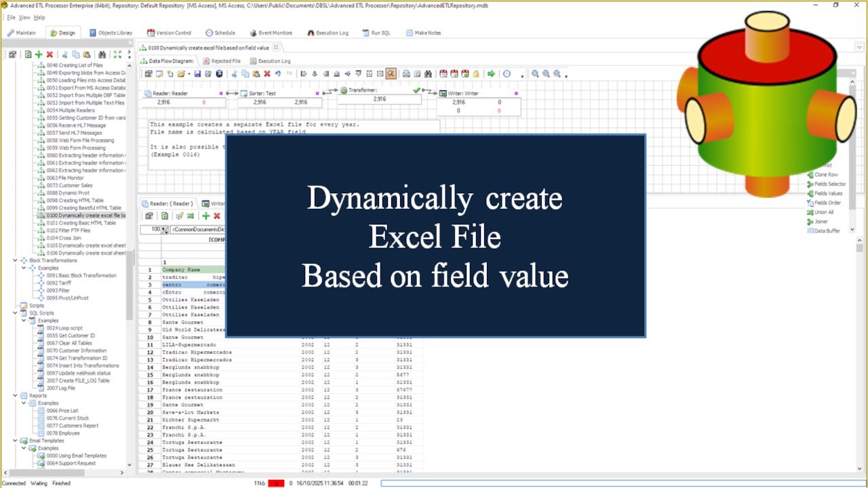Collapse the Email Templates tree node

[16, 441]
